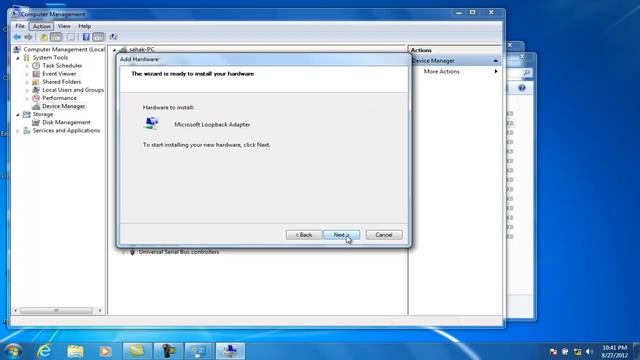
Task: Click the Add Hardware wizard taskbar button
Action: [230, 351]
